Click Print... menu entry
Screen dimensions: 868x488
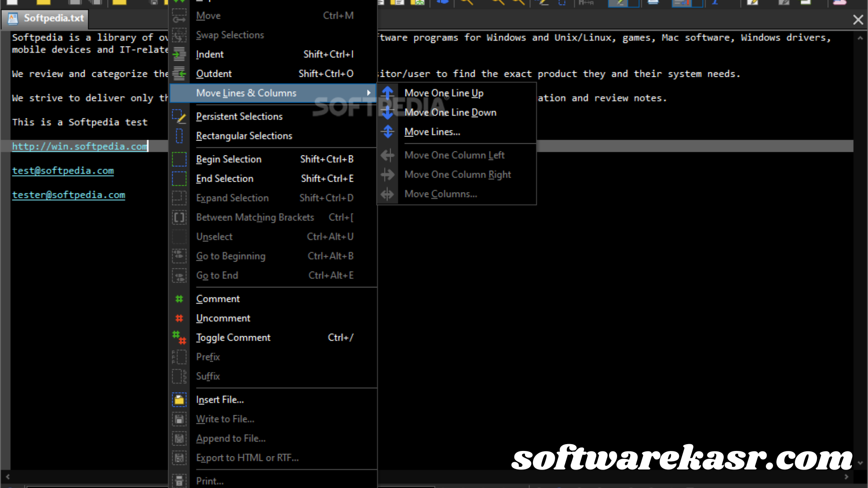(x=273, y=481)
